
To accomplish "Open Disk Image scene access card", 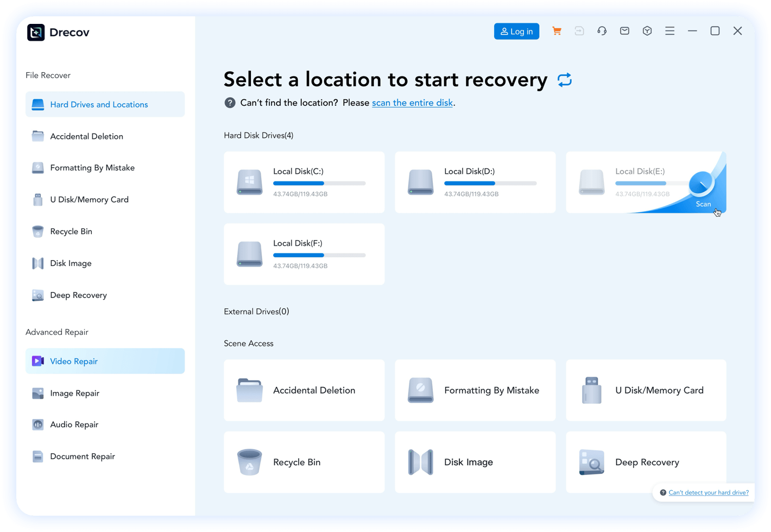I will pyautogui.click(x=475, y=462).
